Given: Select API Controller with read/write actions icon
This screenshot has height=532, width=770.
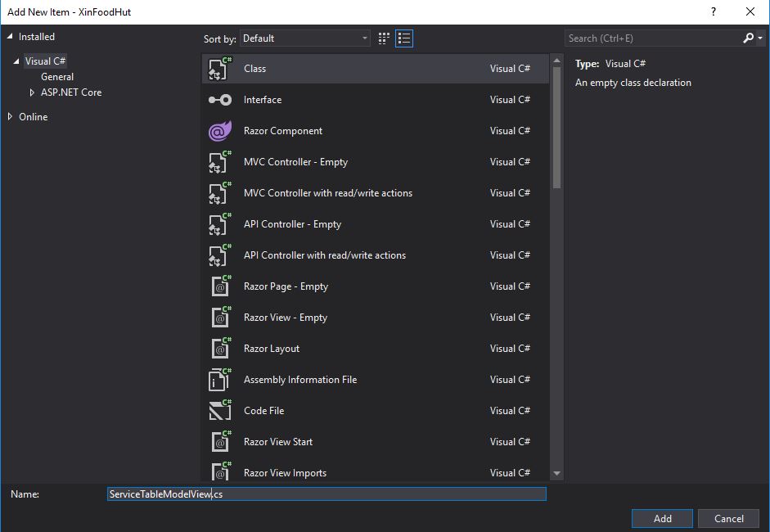Looking at the screenshot, I should point(219,255).
